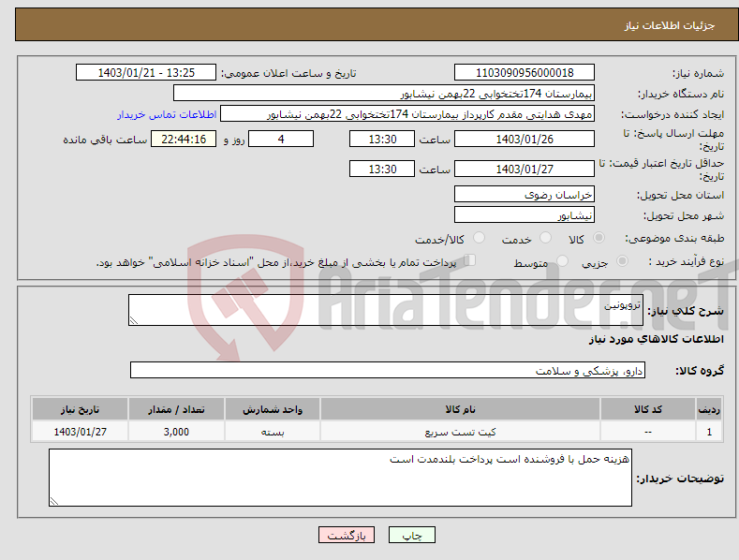Click the کد کالا column header
This screenshot has width=739, height=560.
(x=648, y=409)
